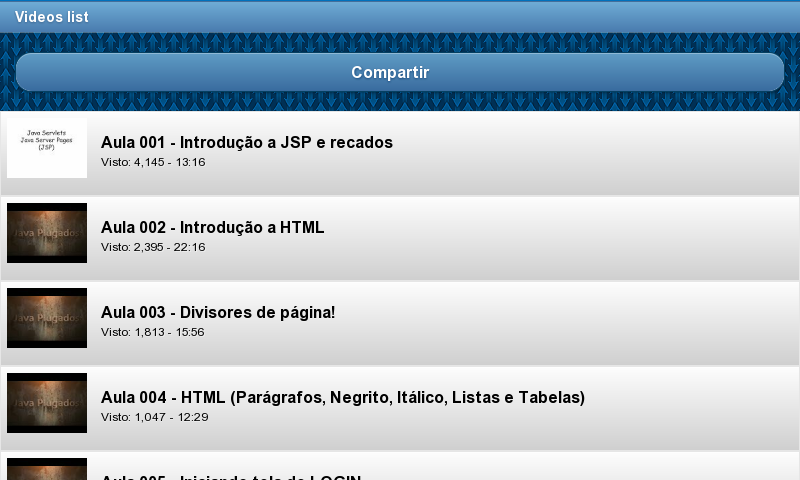Open the Aula 002 Java Plugados thumbnail
This screenshot has width=800, height=480.
(x=47, y=233)
